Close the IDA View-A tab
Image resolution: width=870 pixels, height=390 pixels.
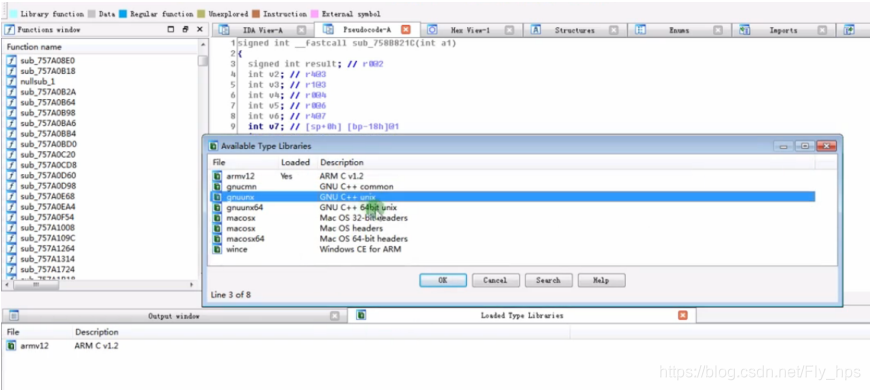click(301, 31)
